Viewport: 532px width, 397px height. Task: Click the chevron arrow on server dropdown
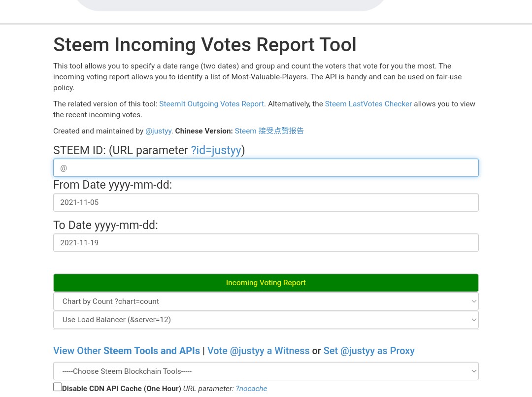(x=473, y=320)
